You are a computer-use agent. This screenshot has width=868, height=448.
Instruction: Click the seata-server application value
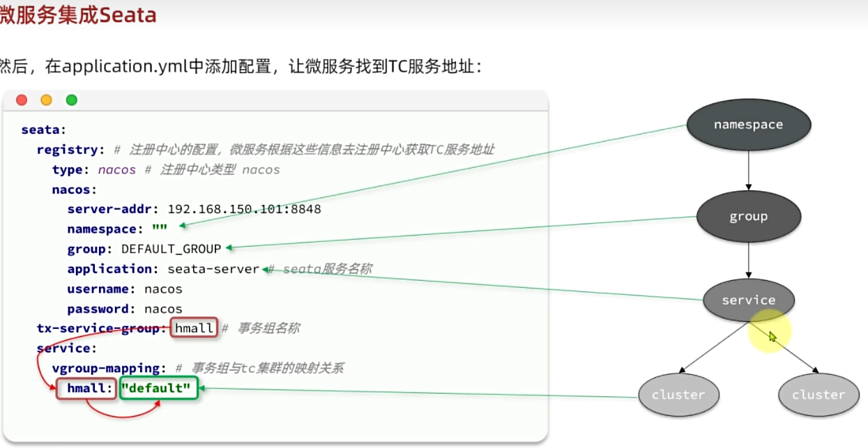pos(213,269)
